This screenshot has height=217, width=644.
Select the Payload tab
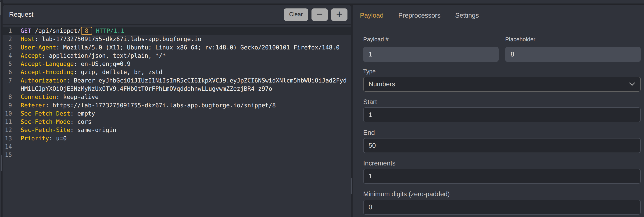pyautogui.click(x=372, y=15)
